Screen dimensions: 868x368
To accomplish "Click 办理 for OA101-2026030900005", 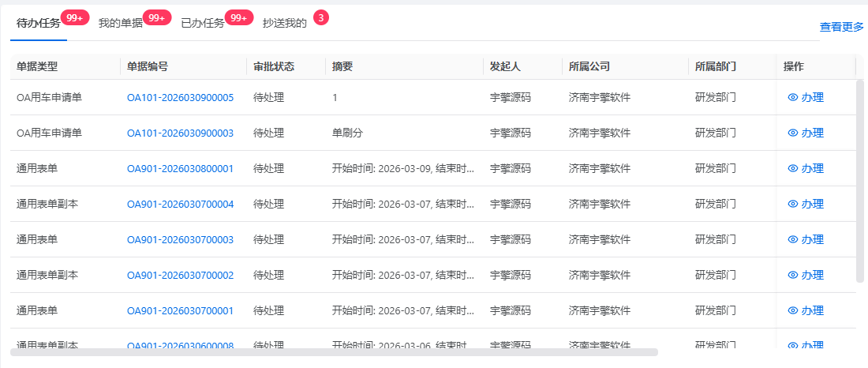I will point(806,98).
